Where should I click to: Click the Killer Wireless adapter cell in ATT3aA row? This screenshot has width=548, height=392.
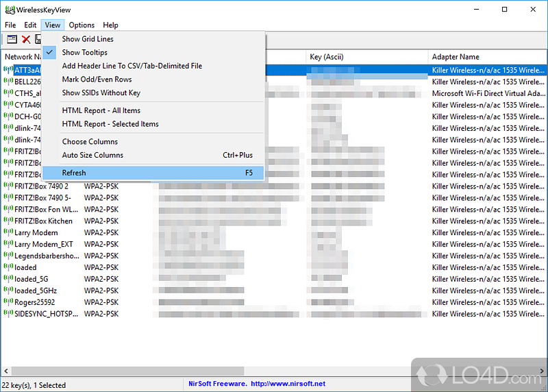click(488, 71)
